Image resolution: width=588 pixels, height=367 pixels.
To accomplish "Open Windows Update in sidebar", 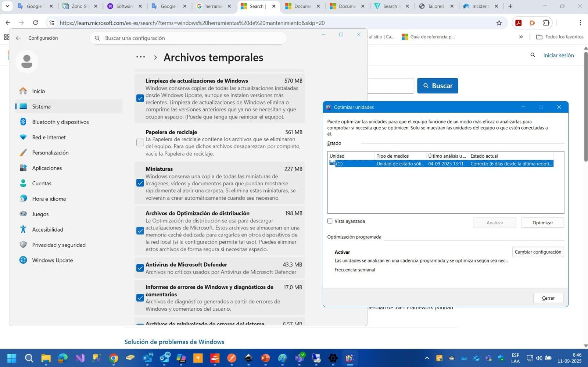I will click(x=52, y=260).
